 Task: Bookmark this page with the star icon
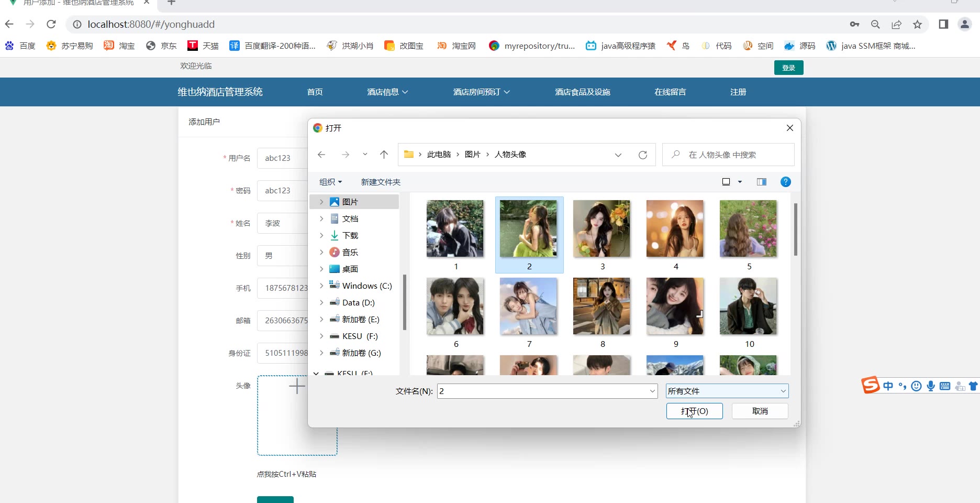(x=917, y=24)
